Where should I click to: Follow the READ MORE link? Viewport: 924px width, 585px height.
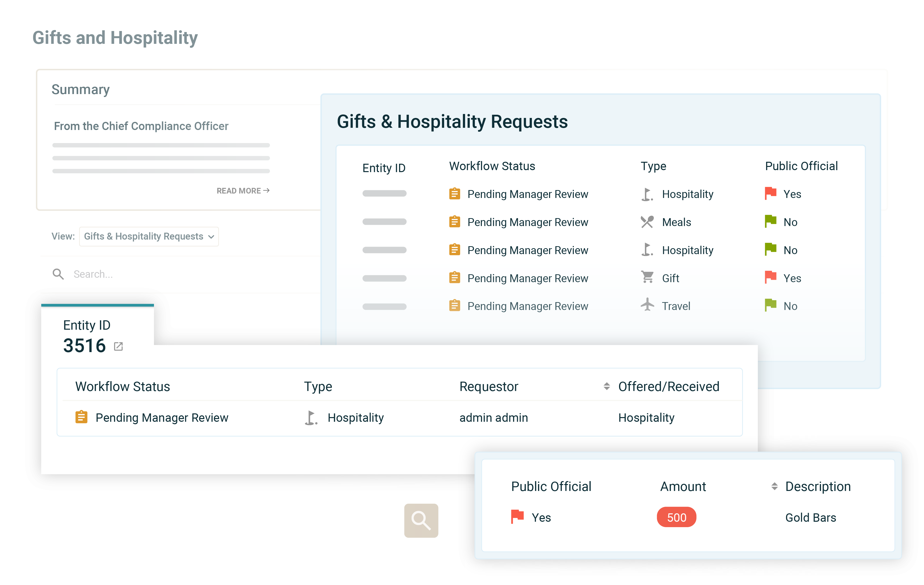243,191
